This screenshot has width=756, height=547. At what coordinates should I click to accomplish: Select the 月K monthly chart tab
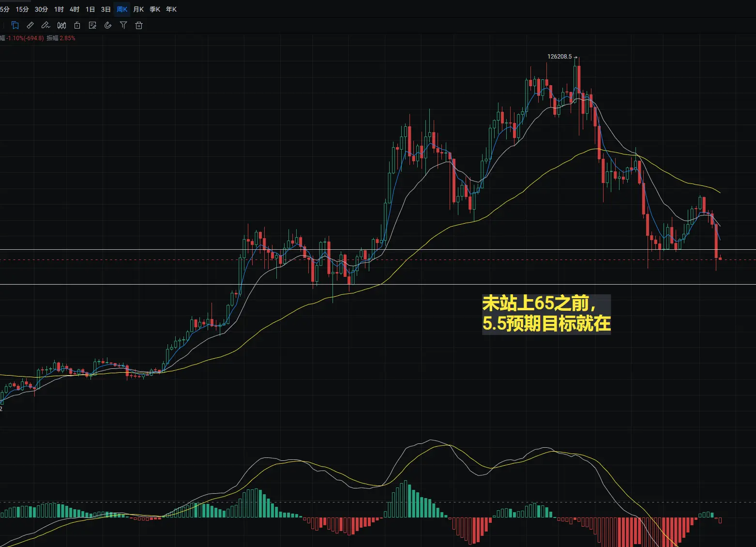(x=138, y=9)
